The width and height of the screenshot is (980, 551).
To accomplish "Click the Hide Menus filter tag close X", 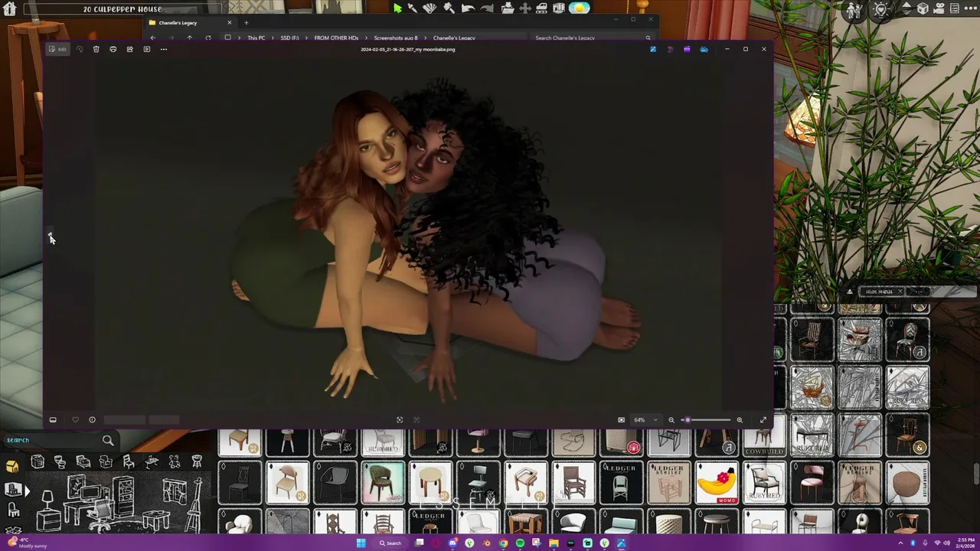I will (x=900, y=292).
